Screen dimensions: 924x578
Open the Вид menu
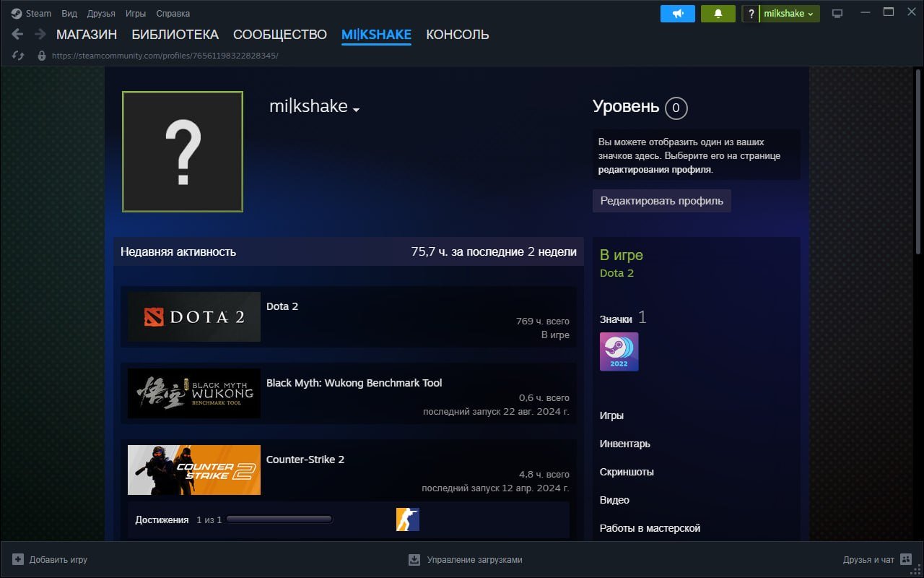click(x=69, y=14)
